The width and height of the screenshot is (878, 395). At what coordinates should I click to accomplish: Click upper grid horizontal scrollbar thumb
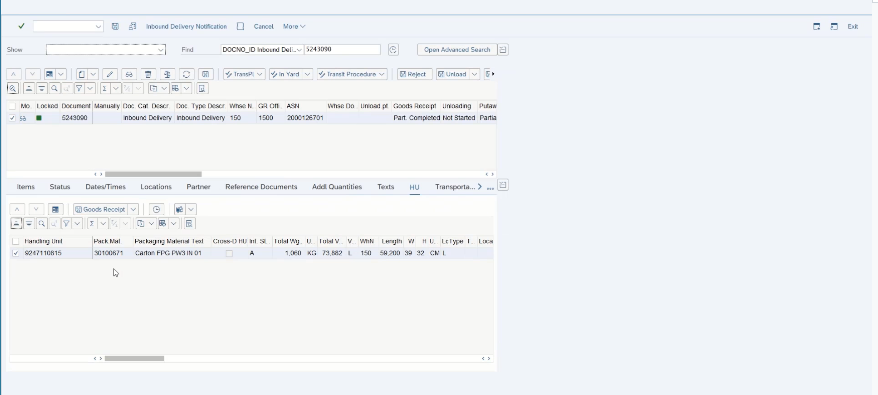pos(153,174)
